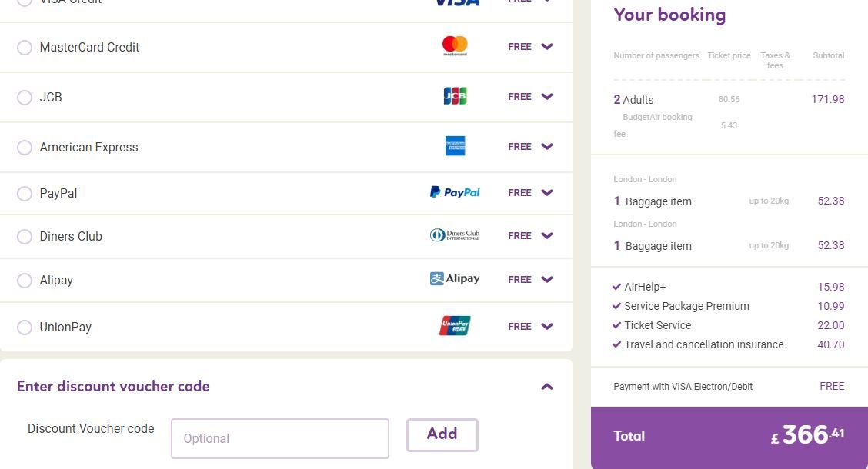Image resolution: width=868 pixels, height=469 pixels.
Task: Click the Add voucher button
Action: (x=442, y=434)
